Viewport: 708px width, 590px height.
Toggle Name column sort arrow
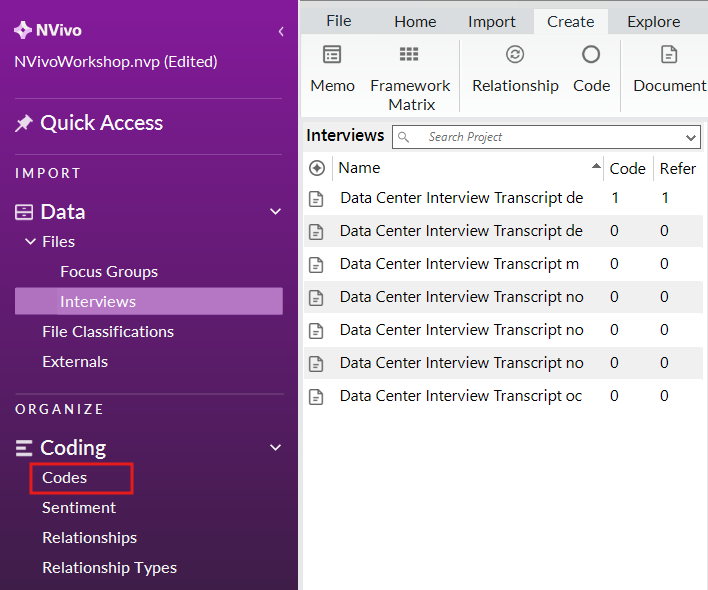[596, 166]
